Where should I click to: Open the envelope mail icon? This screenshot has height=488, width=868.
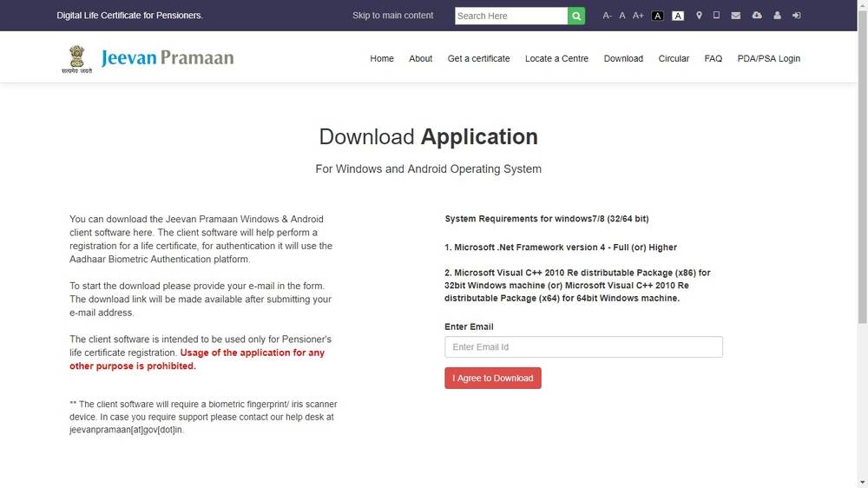(x=736, y=16)
